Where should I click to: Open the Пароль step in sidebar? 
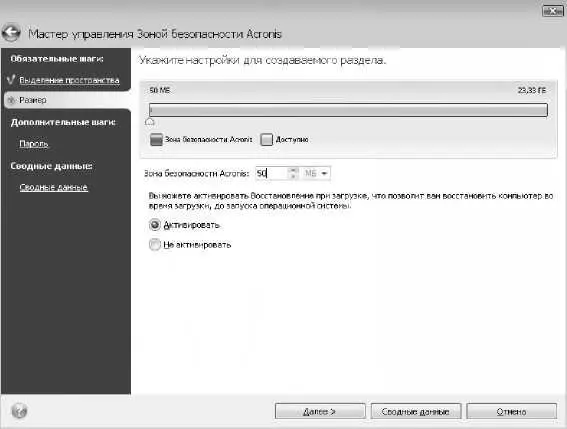coord(34,144)
